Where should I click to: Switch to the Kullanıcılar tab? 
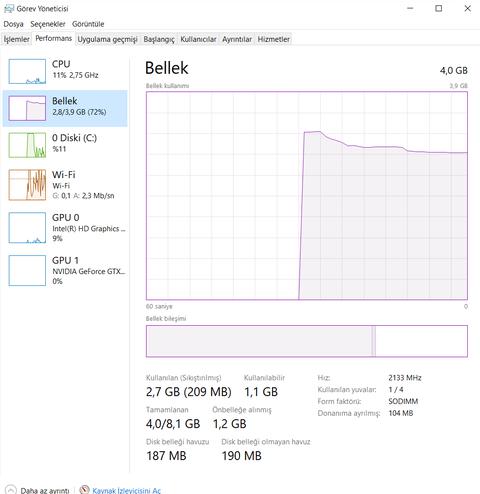tap(198, 39)
